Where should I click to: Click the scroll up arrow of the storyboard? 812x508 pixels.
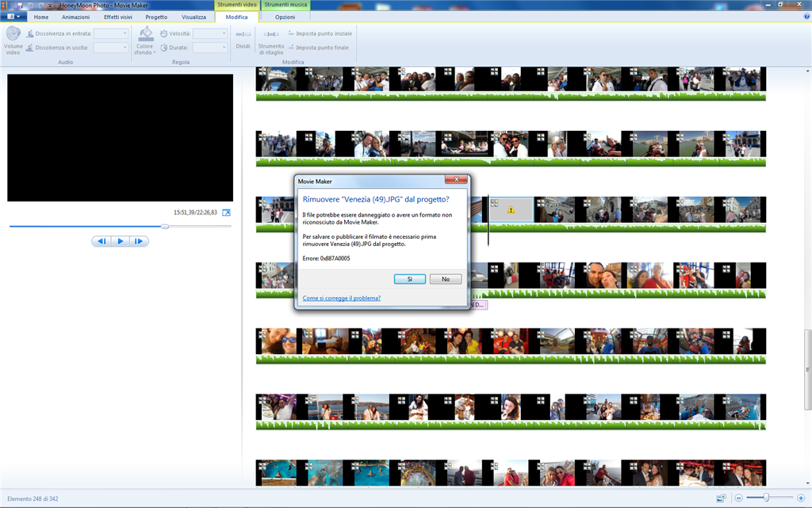806,71
